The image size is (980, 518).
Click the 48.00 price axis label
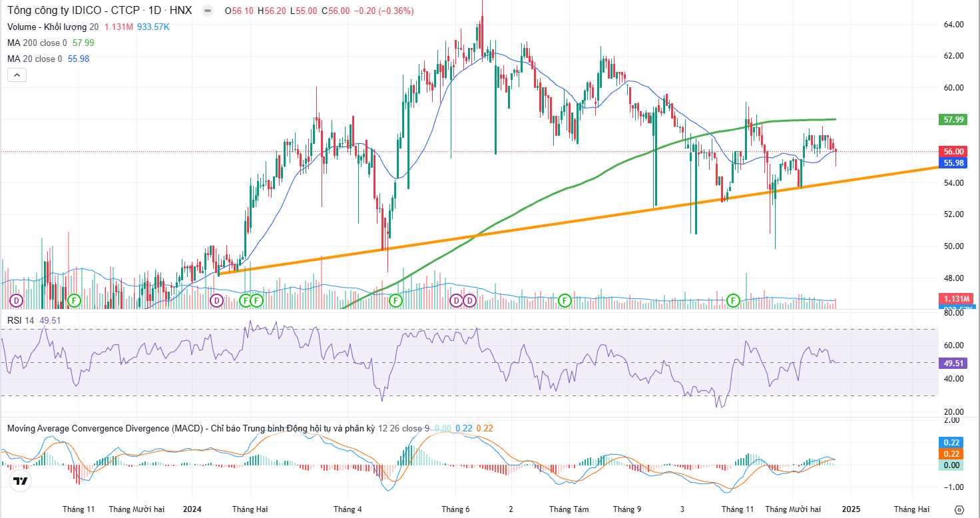click(x=954, y=278)
